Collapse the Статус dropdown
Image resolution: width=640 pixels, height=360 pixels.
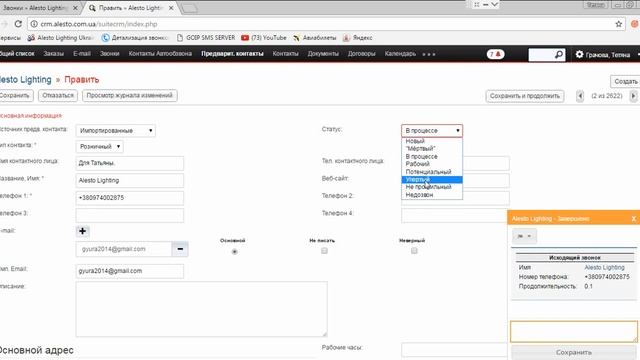[x=432, y=131]
